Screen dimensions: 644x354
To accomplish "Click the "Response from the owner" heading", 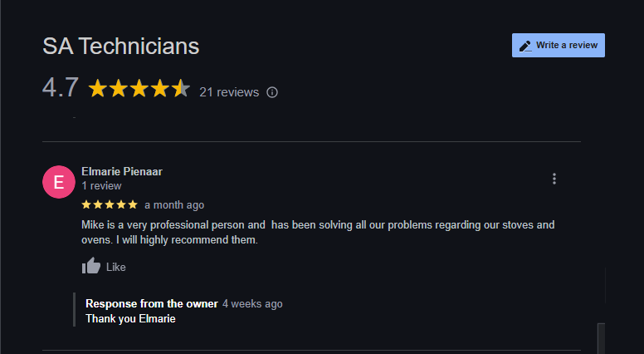I will (x=152, y=304).
